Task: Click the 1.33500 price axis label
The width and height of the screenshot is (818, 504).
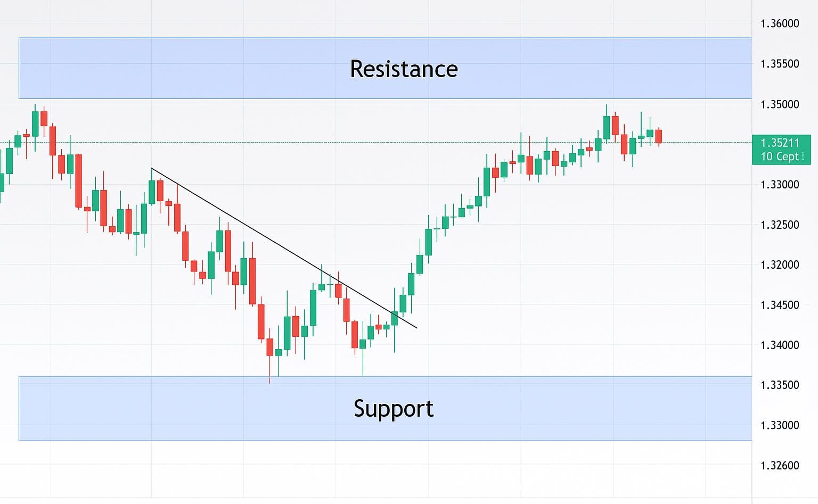Action: point(780,385)
